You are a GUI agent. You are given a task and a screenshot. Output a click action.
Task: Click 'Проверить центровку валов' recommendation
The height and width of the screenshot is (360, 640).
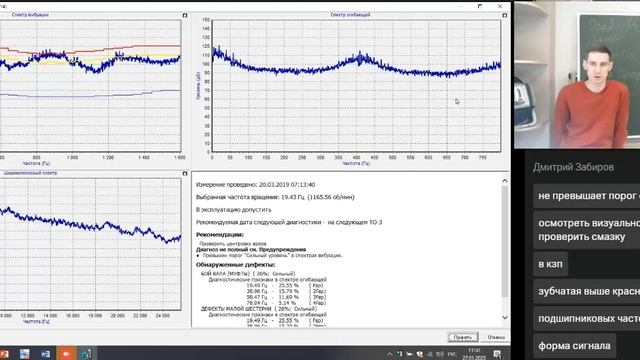233,244
